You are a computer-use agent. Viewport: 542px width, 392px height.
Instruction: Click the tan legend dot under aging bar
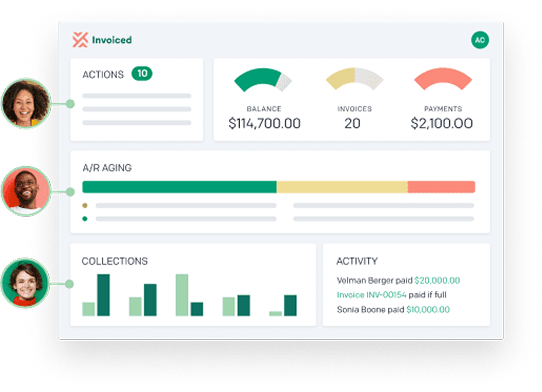click(85, 205)
